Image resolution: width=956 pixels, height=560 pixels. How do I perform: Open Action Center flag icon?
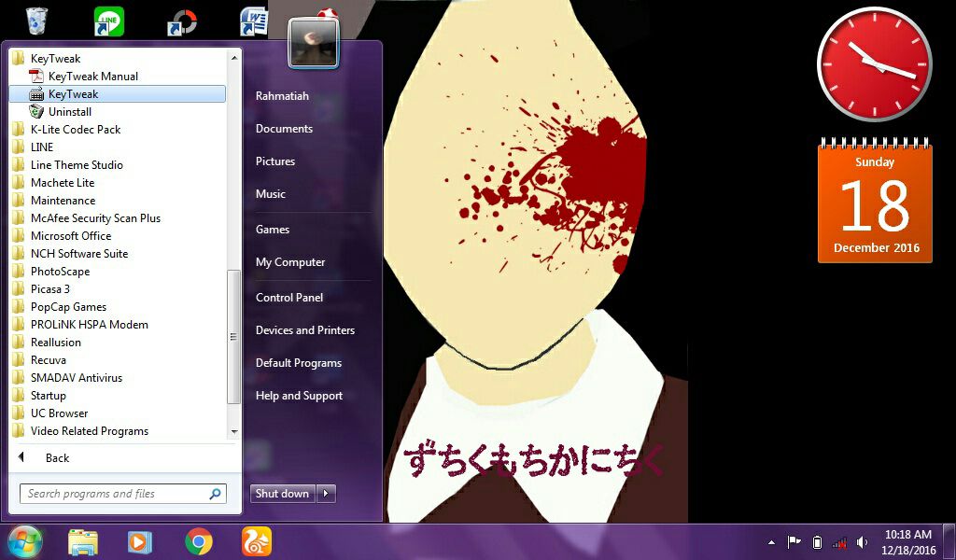click(794, 541)
